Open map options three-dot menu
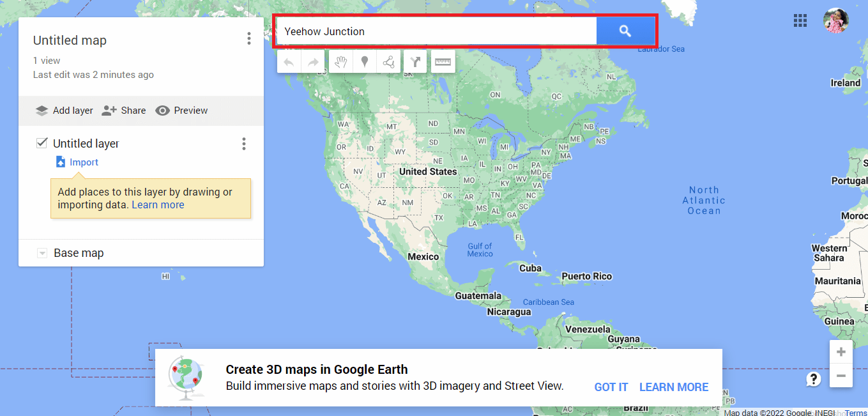 [249, 40]
